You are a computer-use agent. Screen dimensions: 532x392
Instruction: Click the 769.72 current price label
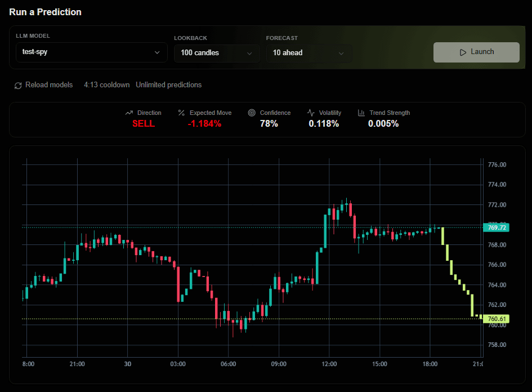(497, 228)
